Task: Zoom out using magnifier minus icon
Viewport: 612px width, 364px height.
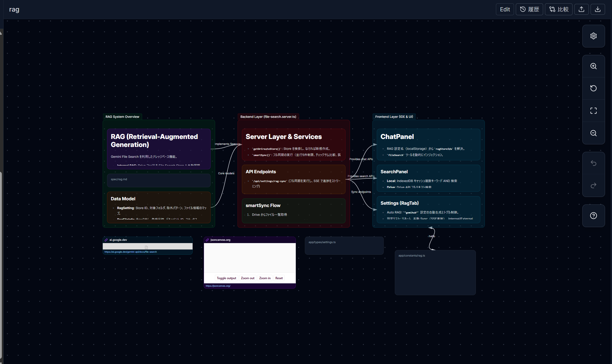Action: pyautogui.click(x=593, y=133)
